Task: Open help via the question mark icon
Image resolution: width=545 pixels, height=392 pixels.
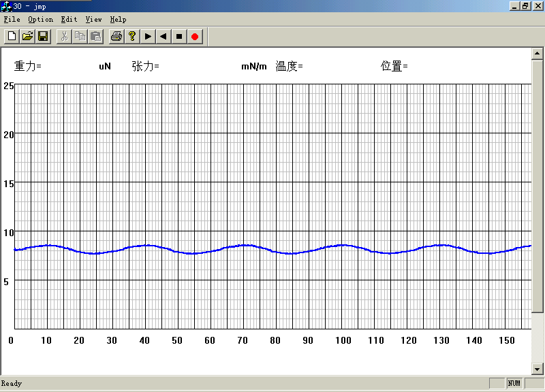Action: 132,36
